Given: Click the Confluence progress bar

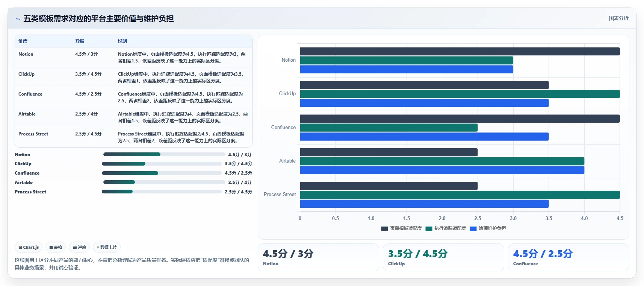Looking at the screenshot, I should tap(162, 173).
